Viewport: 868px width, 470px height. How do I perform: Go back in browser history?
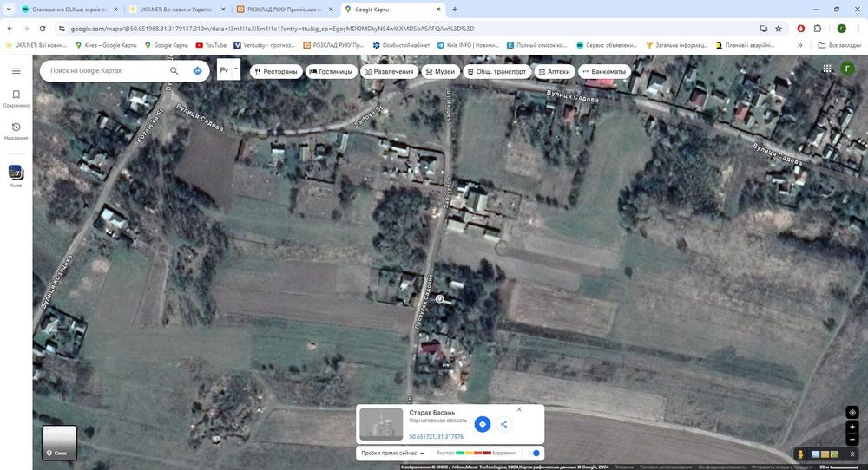tap(10, 29)
